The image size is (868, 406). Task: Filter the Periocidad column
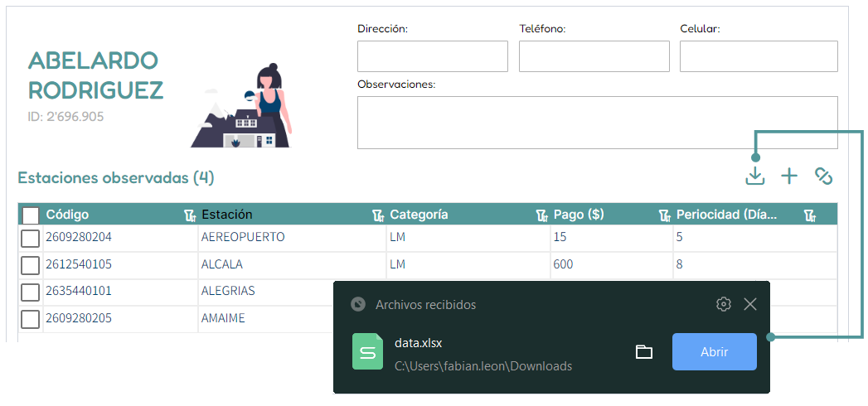(x=809, y=215)
